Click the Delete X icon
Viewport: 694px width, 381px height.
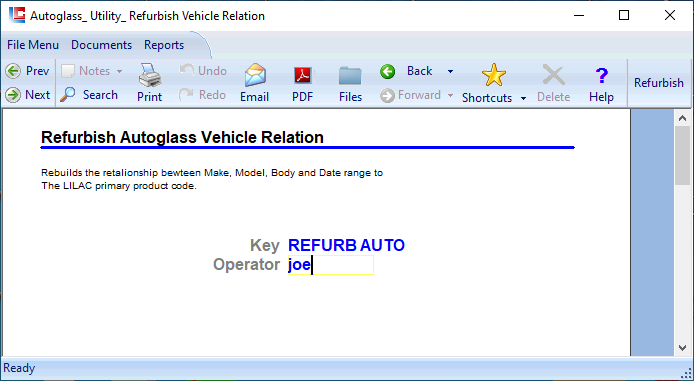554,75
